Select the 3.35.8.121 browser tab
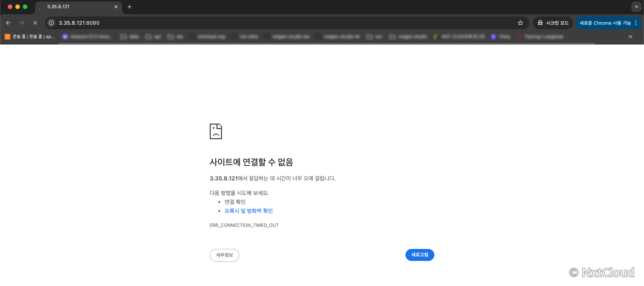Image resolution: width=644 pixels, height=286 pixels. [79, 7]
